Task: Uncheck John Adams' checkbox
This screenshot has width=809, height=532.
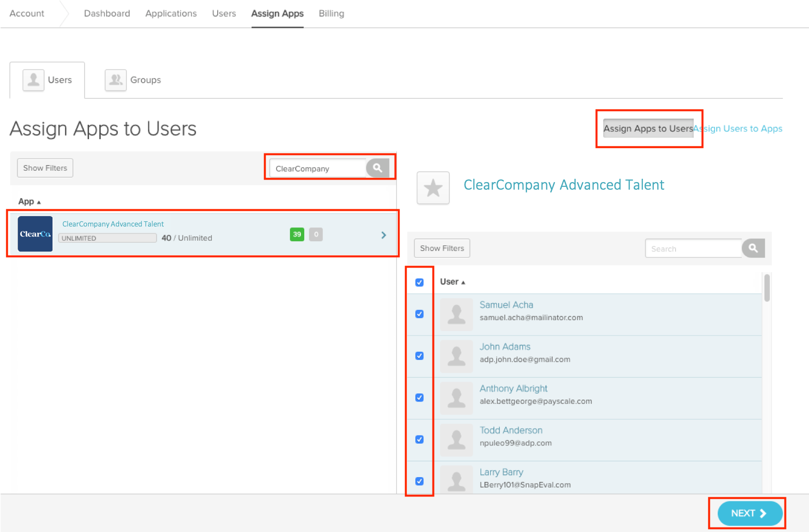Action: pyautogui.click(x=419, y=356)
